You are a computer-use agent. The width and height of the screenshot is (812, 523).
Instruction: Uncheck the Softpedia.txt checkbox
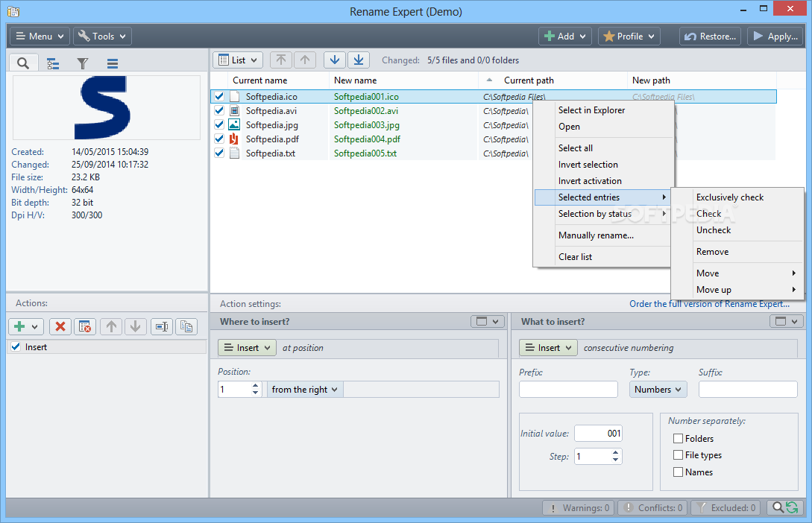[x=219, y=153]
